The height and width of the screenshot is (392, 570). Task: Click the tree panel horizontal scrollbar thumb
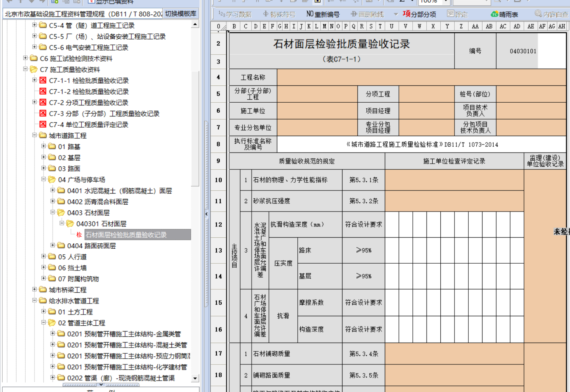[x=101, y=384]
